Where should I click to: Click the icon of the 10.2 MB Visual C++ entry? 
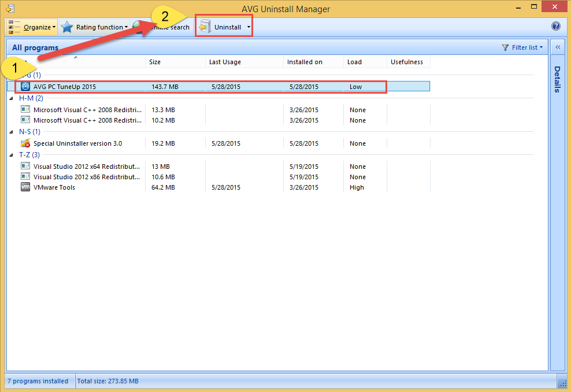point(25,120)
